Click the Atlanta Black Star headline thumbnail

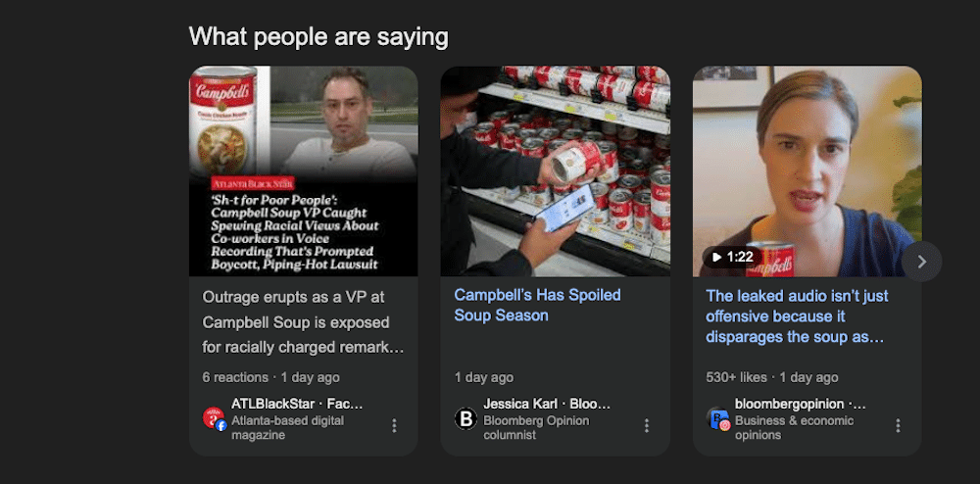(304, 171)
